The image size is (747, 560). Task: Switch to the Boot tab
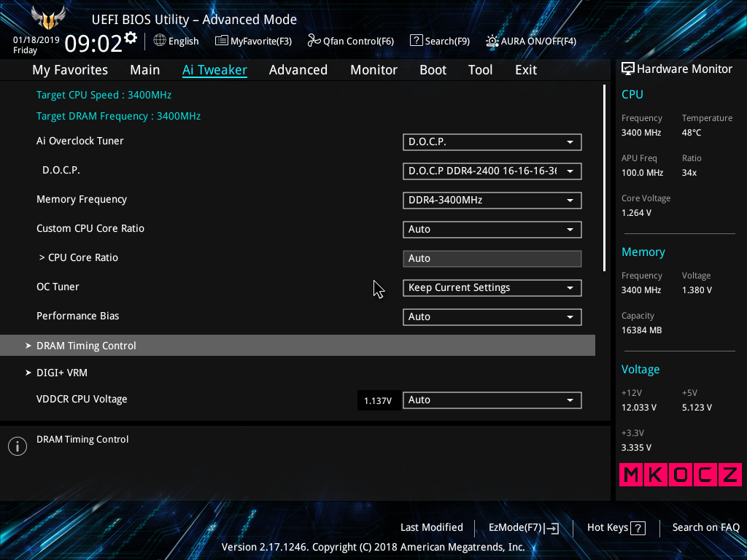433,70
